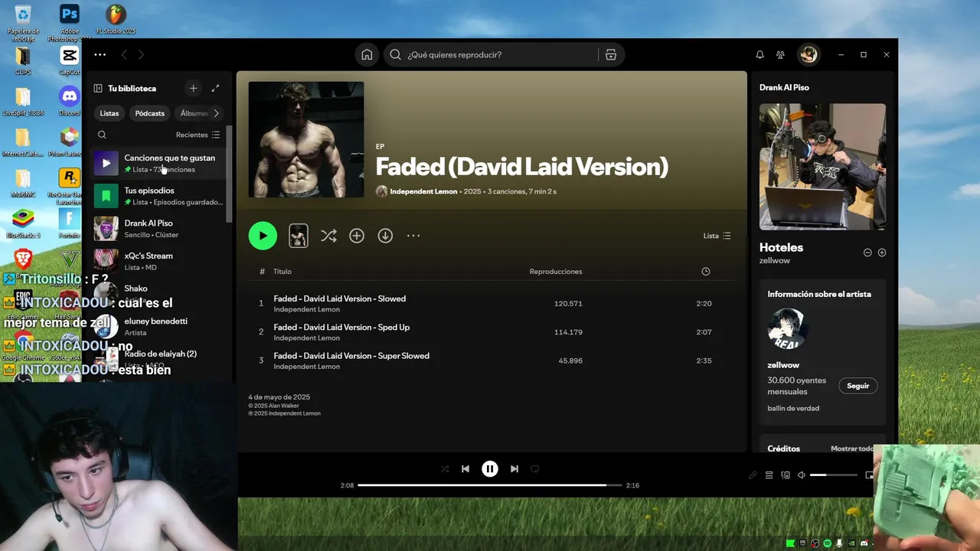Open Friend Activity icon
This screenshot has height=551, width=980.
click(x=780, y=54)
